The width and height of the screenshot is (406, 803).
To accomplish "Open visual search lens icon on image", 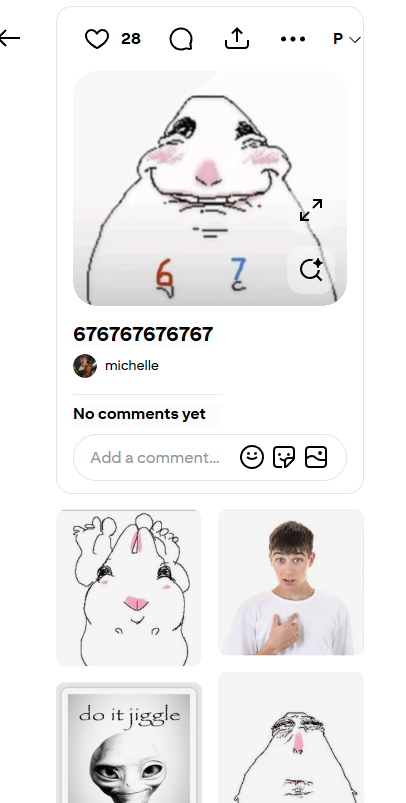I will pos(311,269).
